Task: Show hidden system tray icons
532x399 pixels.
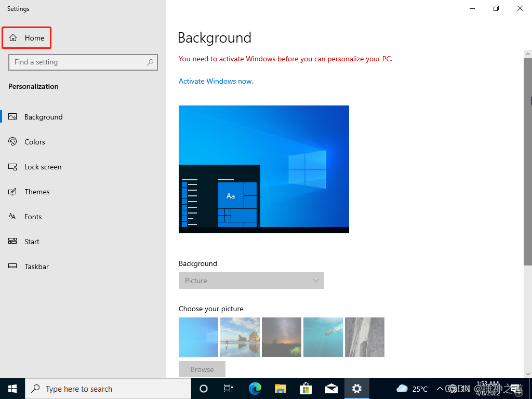Action: [440, 389]
